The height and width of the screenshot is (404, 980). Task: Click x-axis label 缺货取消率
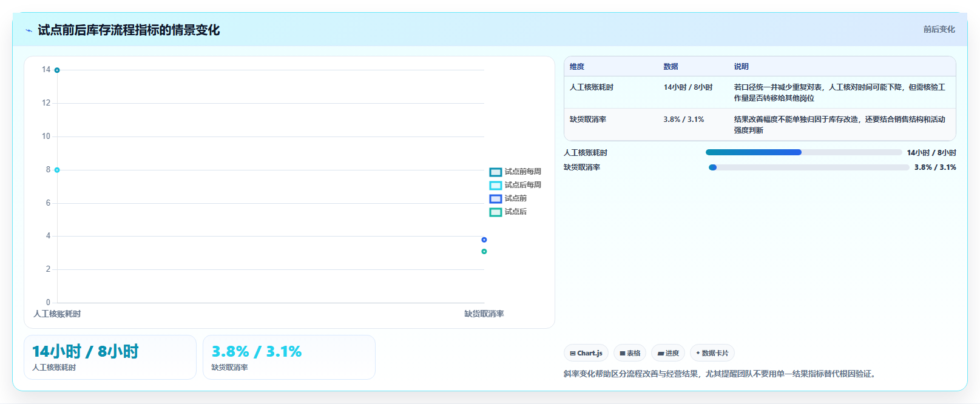coord(484,314)
